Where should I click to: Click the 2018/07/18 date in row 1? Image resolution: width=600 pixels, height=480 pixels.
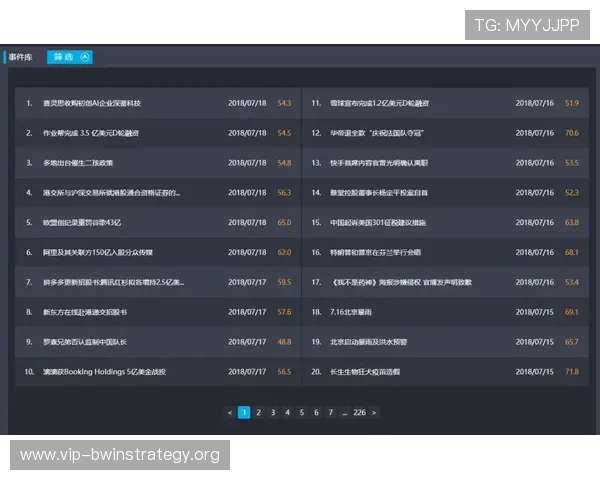tap(247, 103)
